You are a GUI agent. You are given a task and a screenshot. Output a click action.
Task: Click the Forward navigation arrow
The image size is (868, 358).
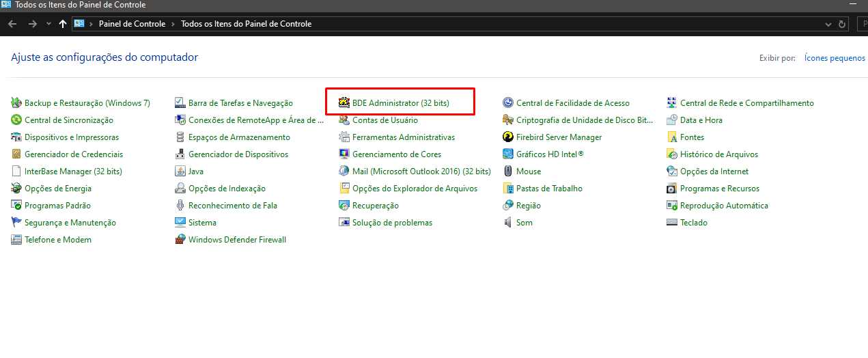click(32, 24)
